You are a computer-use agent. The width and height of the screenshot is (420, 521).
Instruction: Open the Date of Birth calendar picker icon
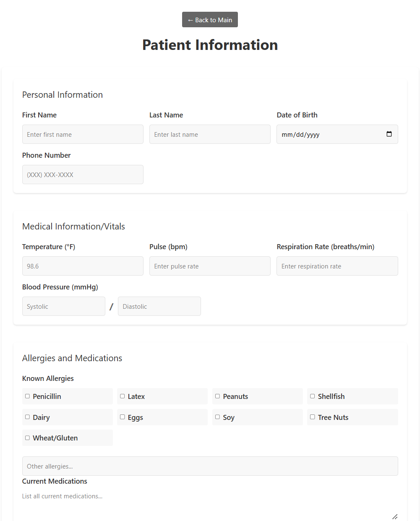click(x=389, y=134)
